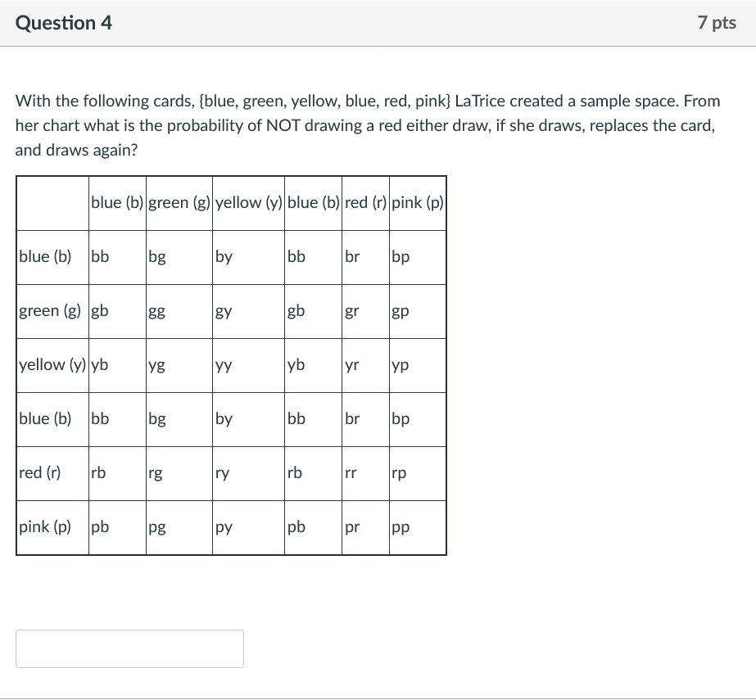The height and width of the screenshot is (700, 756).
Task: Click the green (g) column header
Action: [179, 203]
